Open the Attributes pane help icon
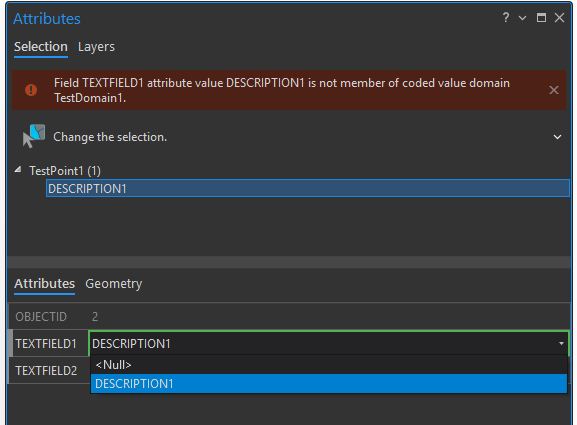The height and width of the screenshot is (425, 577). tap(506, 17)
